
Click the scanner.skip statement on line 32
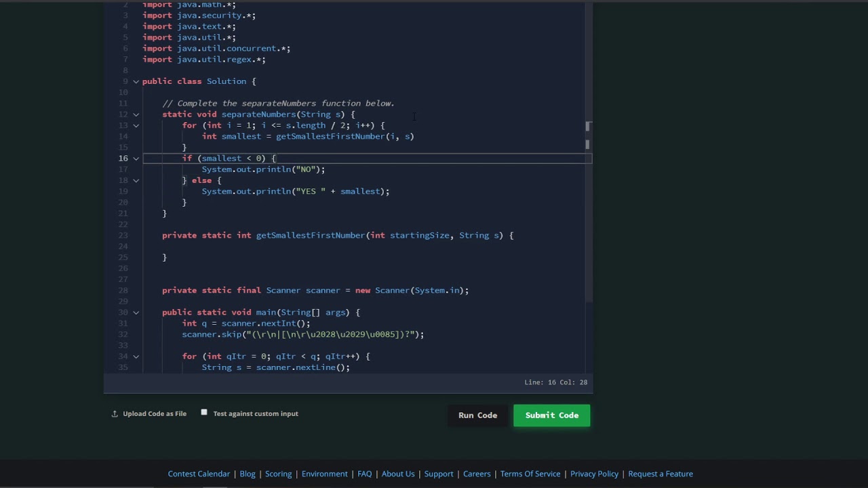pos(303,334)
